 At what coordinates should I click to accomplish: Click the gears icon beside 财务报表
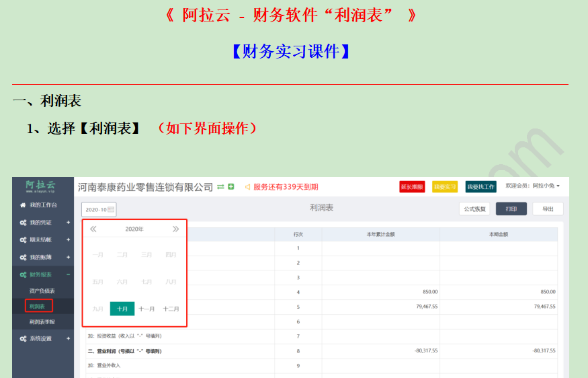point(23,275)
